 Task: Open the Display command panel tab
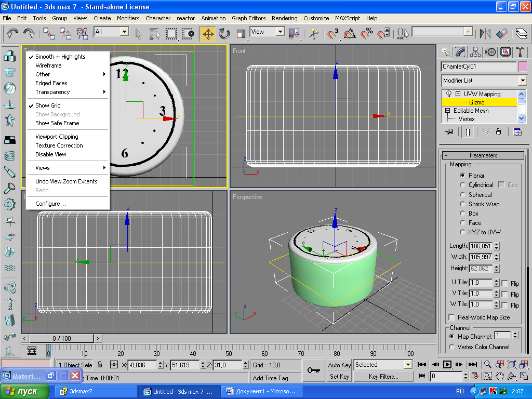[506, 52]
